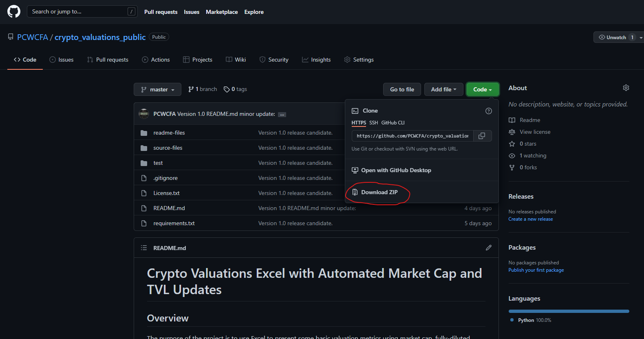Open the Unwatch options dropdown arrow
The image size is (644, 339).
pos(641,38)
